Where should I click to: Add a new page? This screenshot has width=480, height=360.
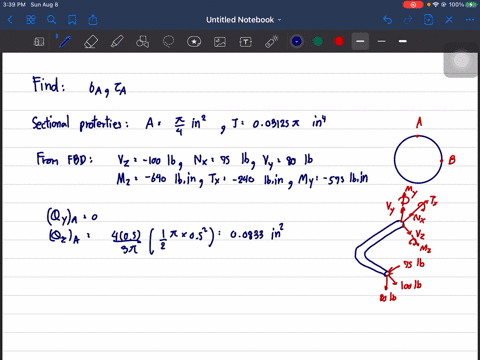point(428,20)
